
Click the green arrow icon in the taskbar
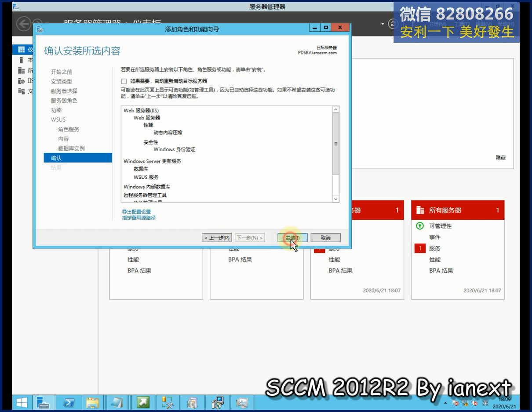pos(142,402)
